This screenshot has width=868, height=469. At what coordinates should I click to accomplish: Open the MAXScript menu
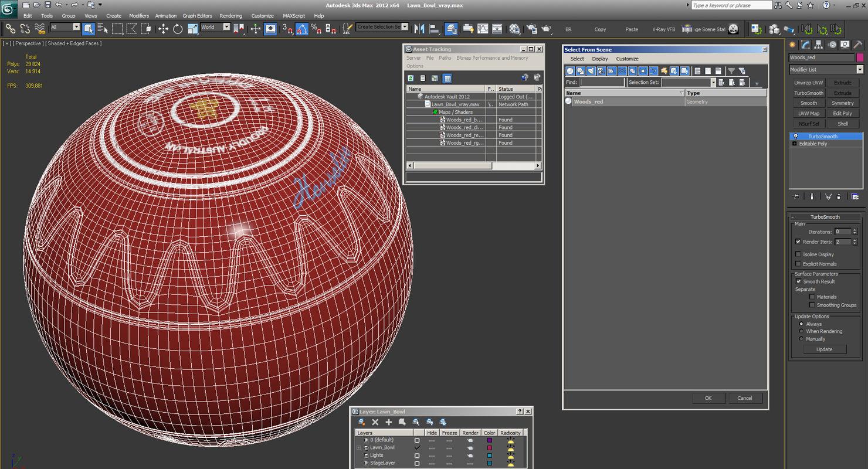[294, 16]
